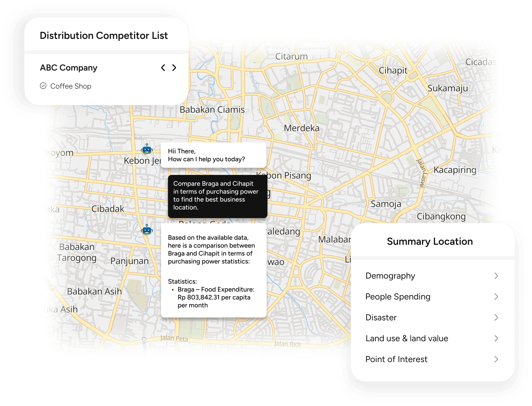Image resolution: width=532 pixels, height=406 pixels.
Task: Click the ABC Company competitor name
Action: (x=69, y=68)
